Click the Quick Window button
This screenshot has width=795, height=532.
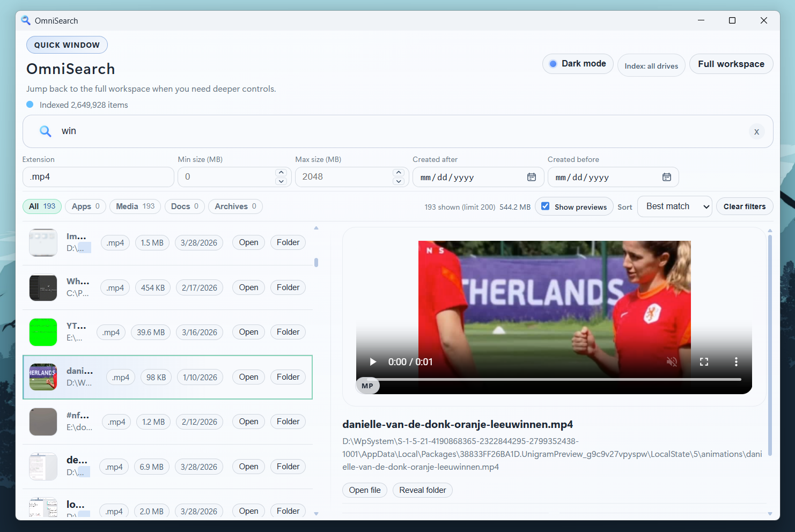pyautogui.click(x=67, y=45)
